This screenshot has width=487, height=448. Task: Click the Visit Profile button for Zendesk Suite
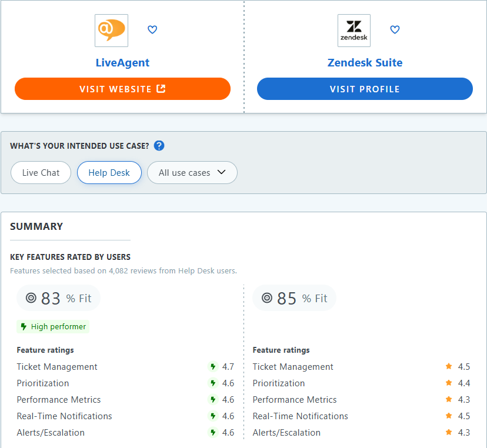tap(365, 88)
